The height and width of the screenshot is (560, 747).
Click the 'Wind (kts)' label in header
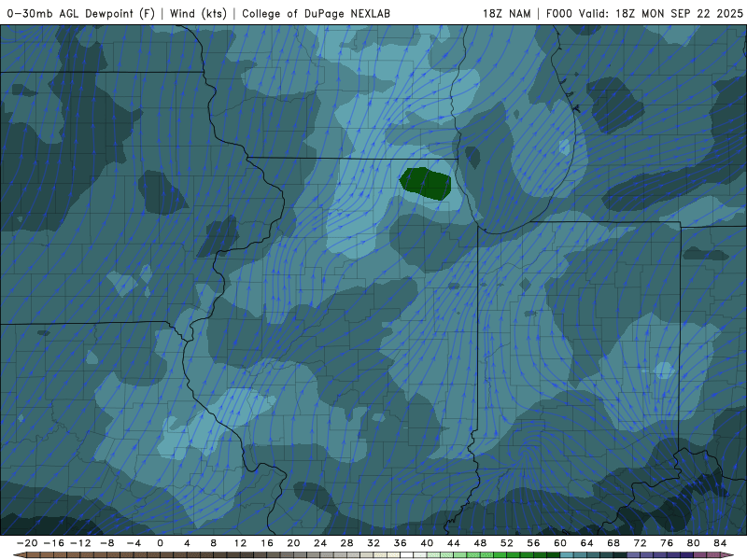pos(198,13)
